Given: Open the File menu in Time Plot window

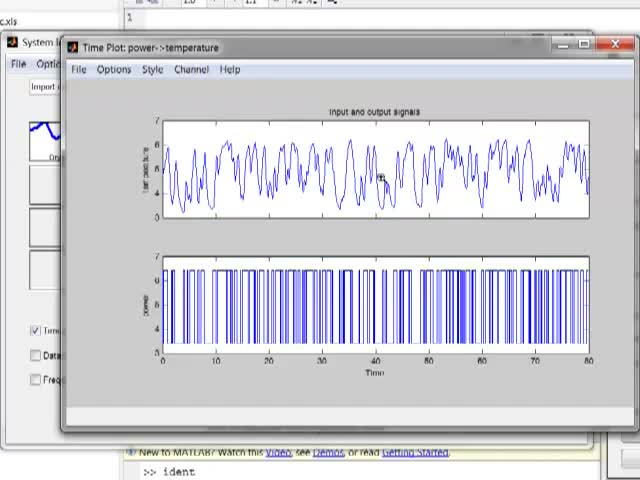Looking at the screenshot, I should 79,69.
